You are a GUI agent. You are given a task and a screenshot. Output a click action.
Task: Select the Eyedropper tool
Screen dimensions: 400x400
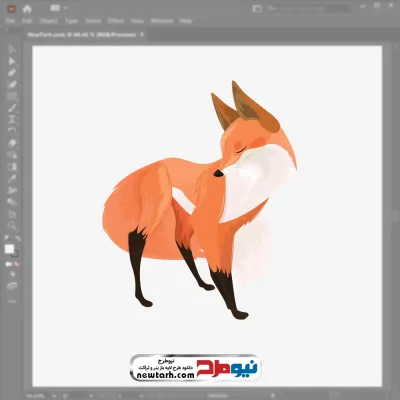coord(12,179)
